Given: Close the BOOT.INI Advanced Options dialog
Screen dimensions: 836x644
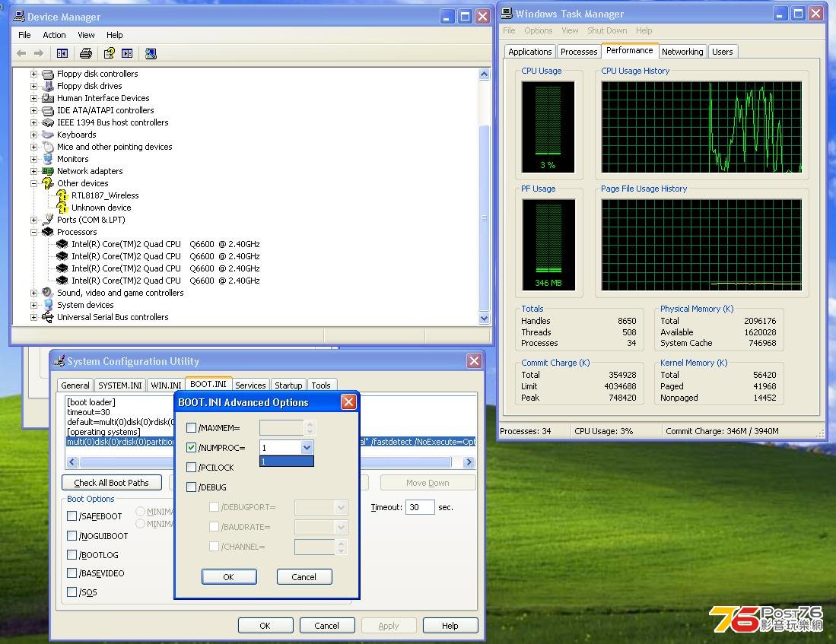Looking at the screenshot, I should coord(348,402).
